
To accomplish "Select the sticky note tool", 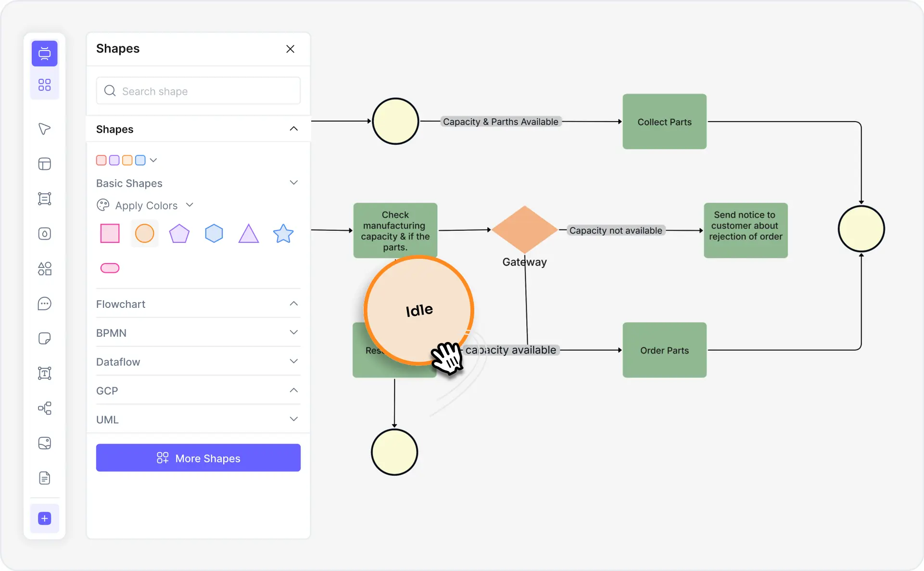I will point(45,338).
